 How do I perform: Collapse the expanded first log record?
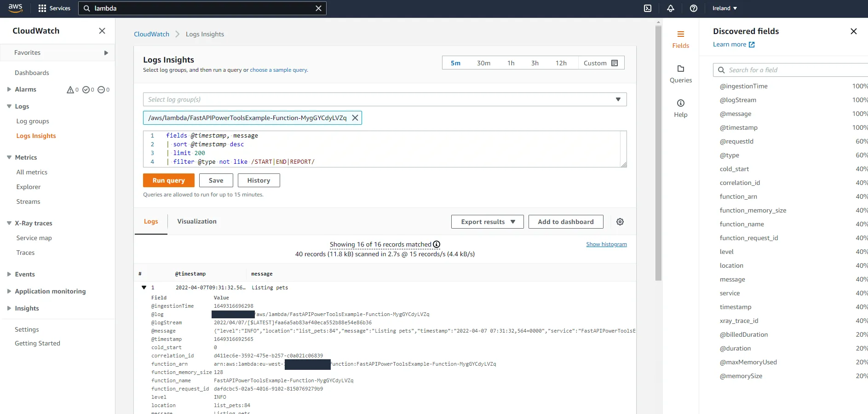click(x=144, y=287)
